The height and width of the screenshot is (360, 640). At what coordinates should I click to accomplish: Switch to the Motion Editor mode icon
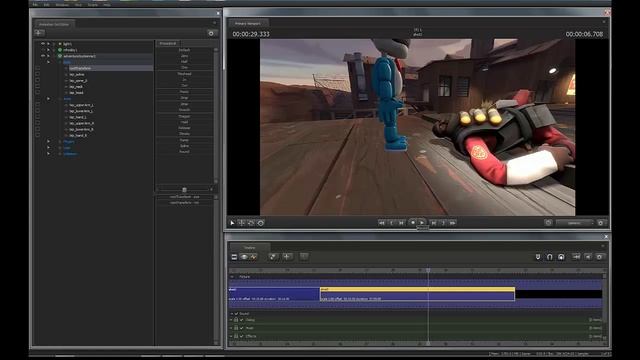(x=244, y=257)
